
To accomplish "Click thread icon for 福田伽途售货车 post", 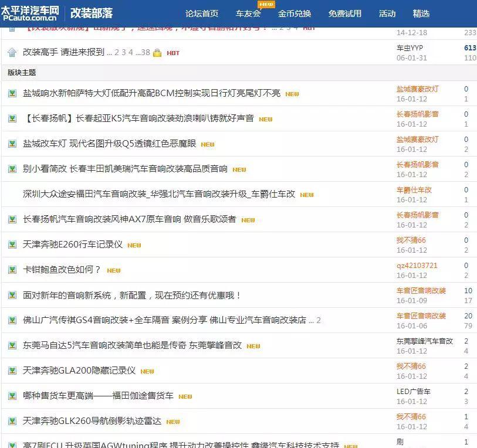I will [12, 396].
